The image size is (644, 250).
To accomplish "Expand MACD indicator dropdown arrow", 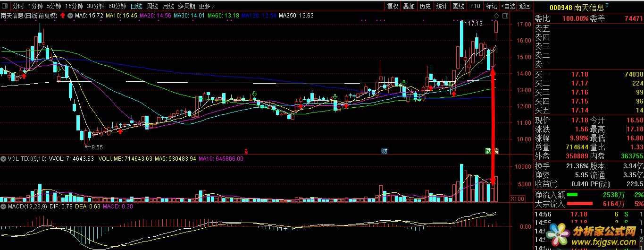I will click(4, 206).
